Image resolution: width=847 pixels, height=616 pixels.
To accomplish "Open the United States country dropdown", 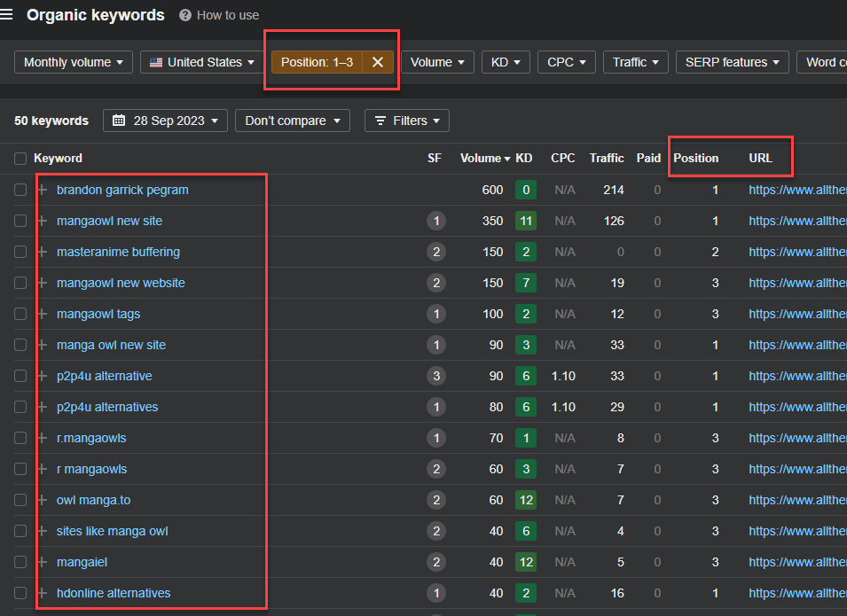I will 201,62.
